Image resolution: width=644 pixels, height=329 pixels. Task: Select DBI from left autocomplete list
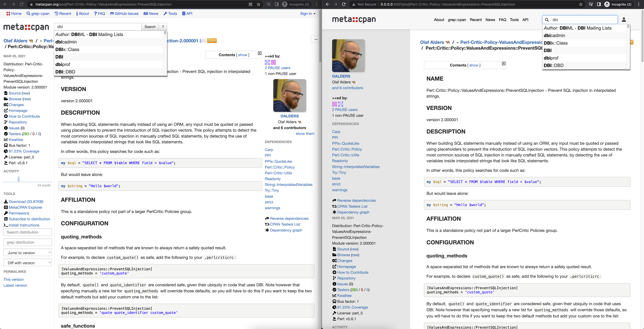coord(59,57)
